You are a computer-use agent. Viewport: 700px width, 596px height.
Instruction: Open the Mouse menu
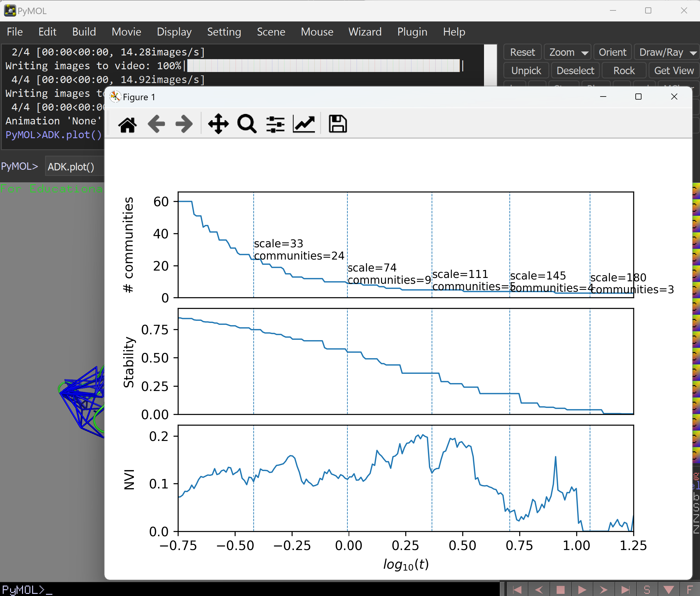click(x=317, y=32)
